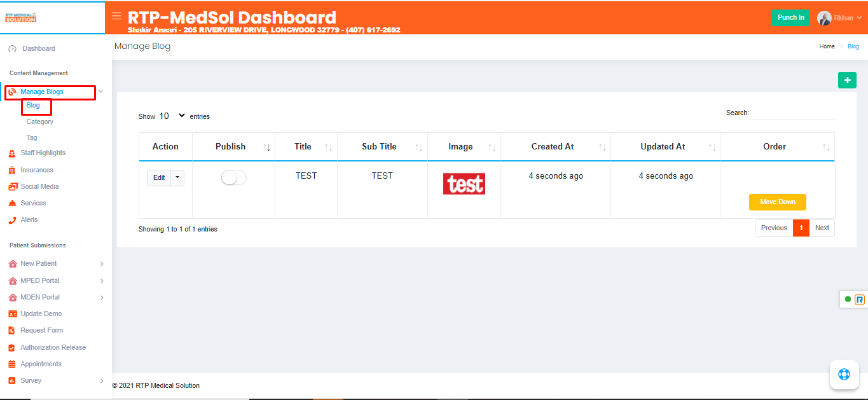The width and height of the screenshot is (868, 400).
Task: Go to the Next page
Action: click(x=822, y=228)
